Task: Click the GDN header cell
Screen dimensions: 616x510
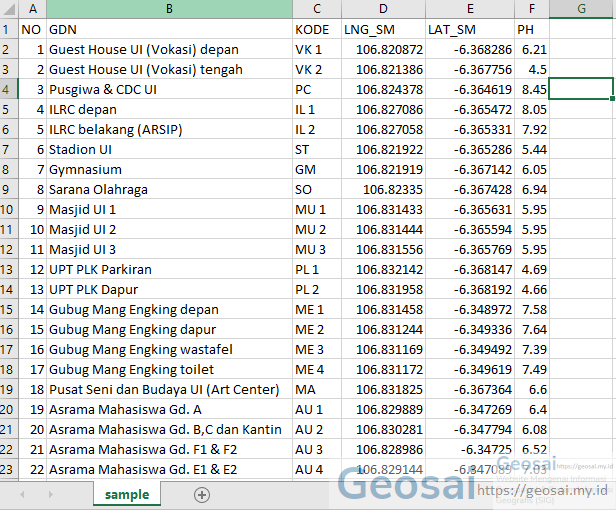Action: (169, 29)
